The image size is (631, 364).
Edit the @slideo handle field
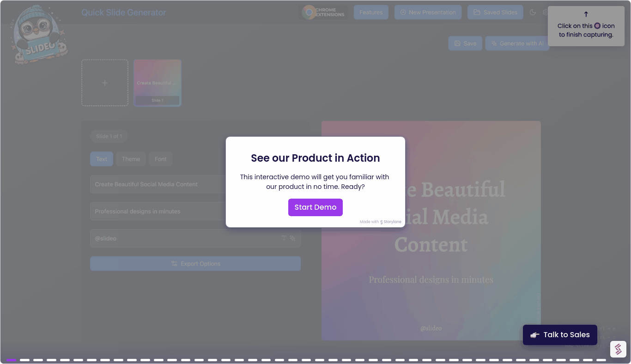coord(195,238)
